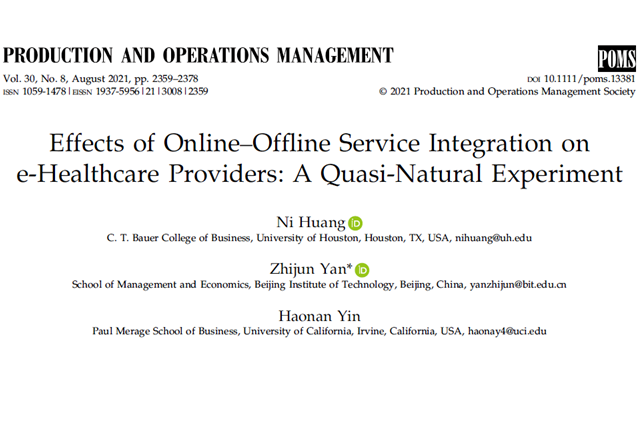
Task: Open Zhijun Yan's ORCID icon
Action: 362,269
